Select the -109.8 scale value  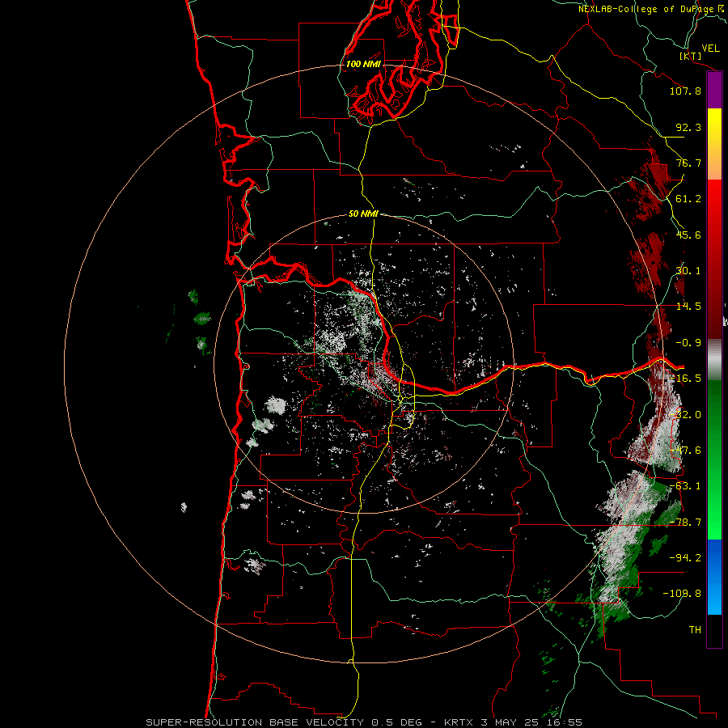682,594
